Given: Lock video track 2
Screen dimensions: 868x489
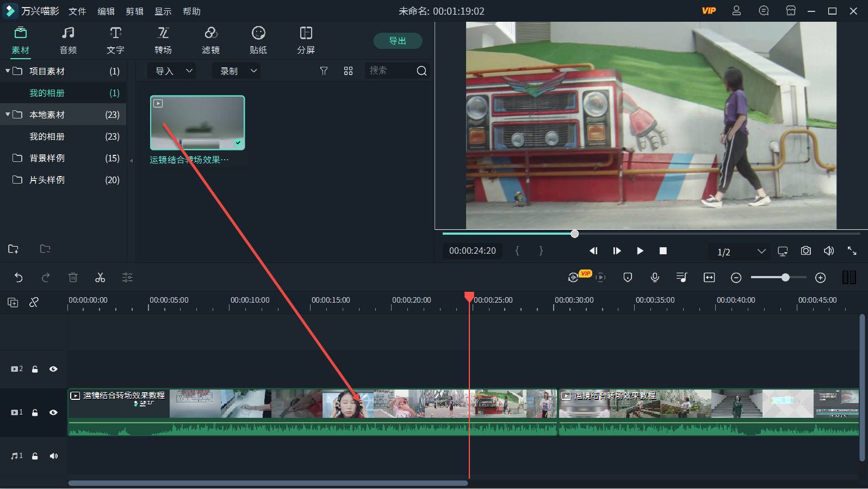Looking at the screenshot, I should (x=35, y=369).
